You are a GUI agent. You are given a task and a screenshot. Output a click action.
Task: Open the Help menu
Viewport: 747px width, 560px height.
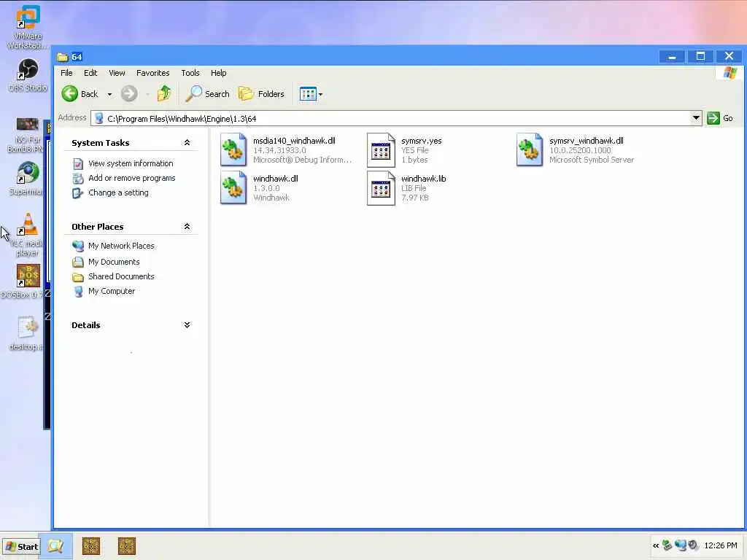[x=219, y=73]
